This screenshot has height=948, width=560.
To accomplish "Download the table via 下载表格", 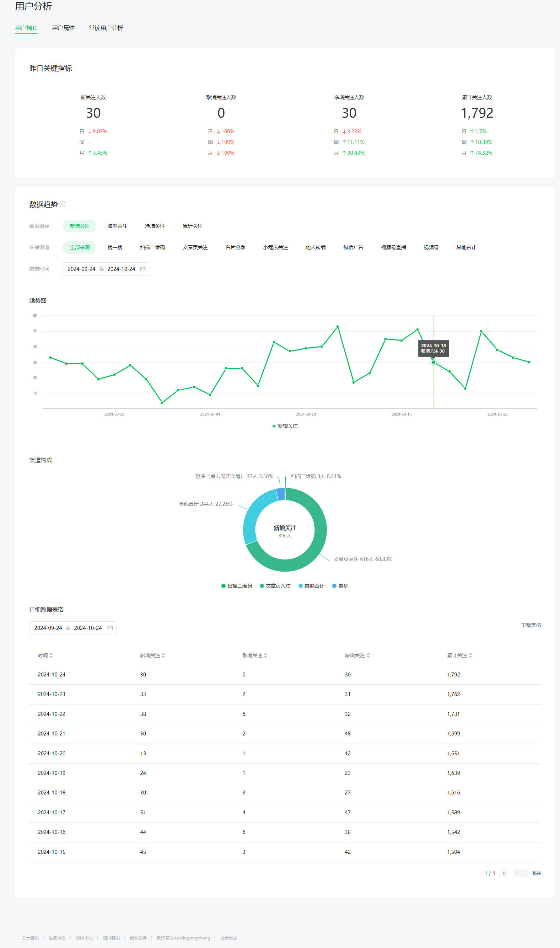I will coord(531,625).
